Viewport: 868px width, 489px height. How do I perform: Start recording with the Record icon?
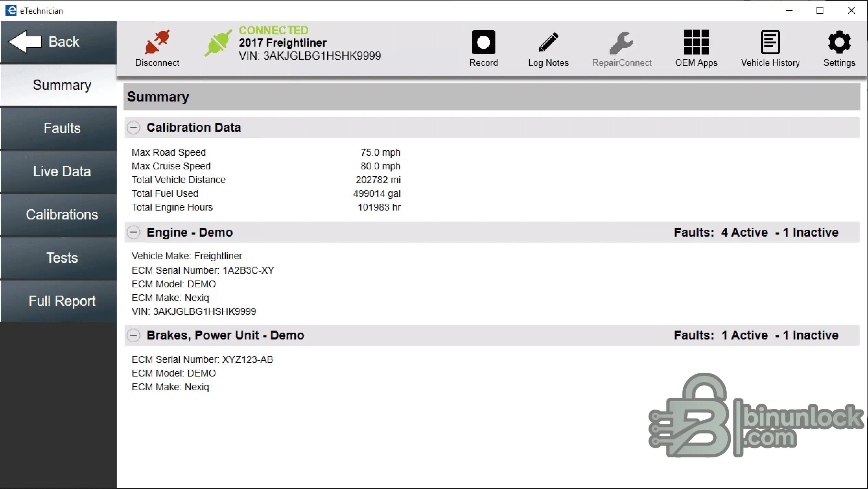click(x=483, y=42)
